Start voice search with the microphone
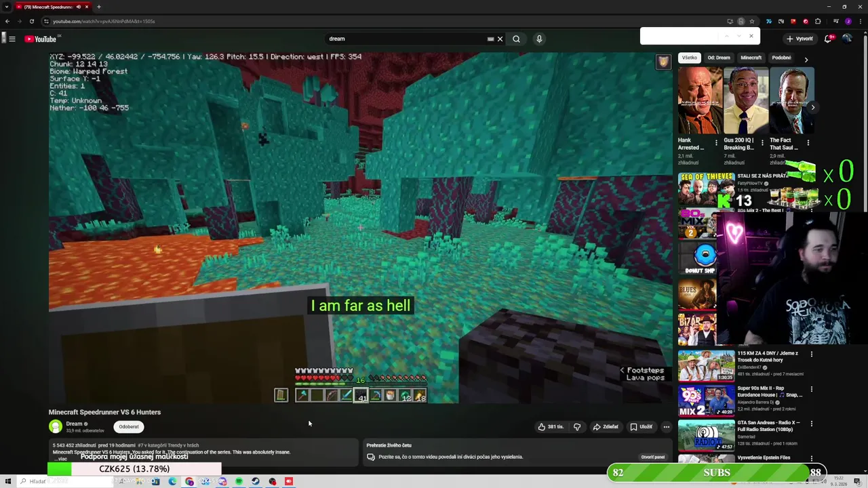This screenshot has width=868, height=488. [x=539, y=39]
